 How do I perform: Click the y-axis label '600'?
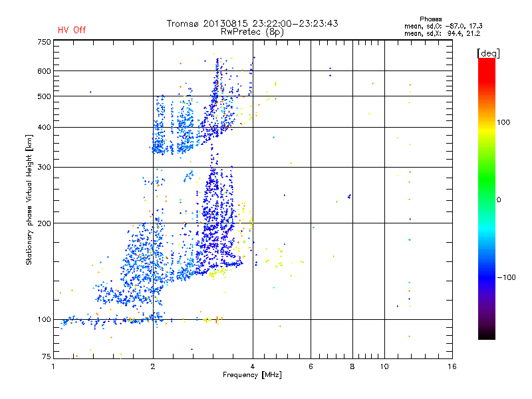point(44,71)
